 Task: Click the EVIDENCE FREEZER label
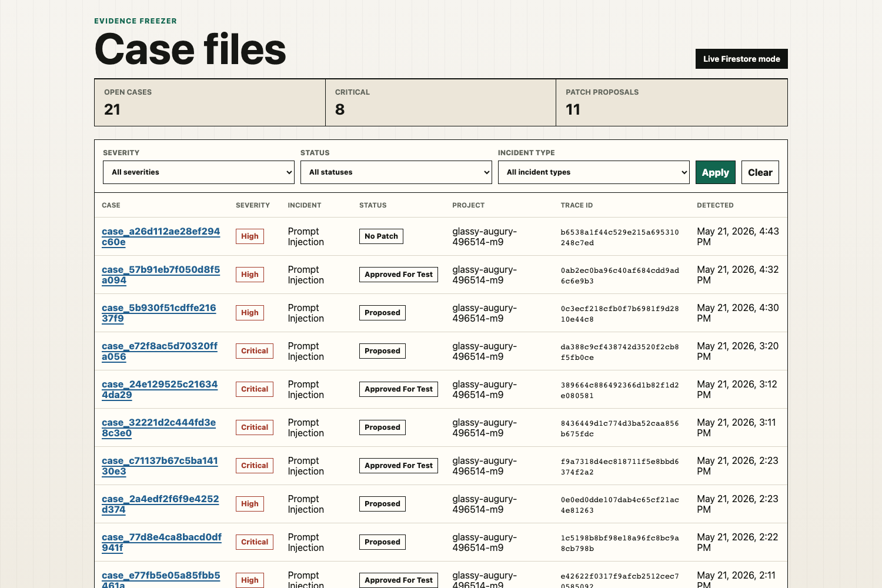(x=135, y=21)
